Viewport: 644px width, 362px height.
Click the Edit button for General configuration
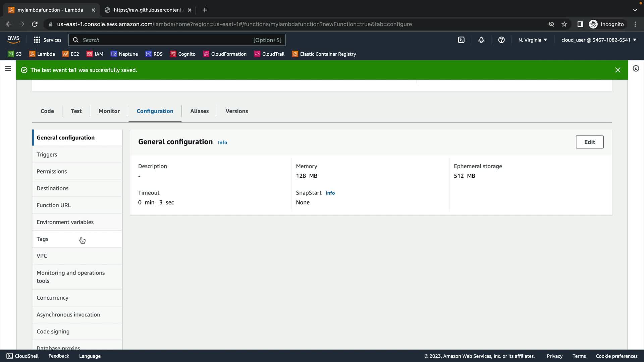click(589, 142)
